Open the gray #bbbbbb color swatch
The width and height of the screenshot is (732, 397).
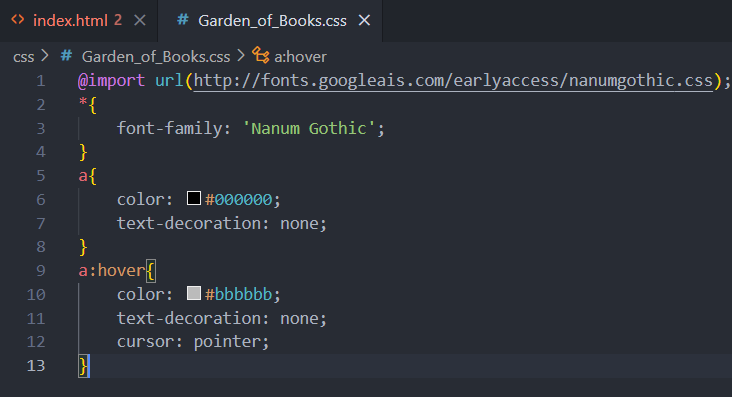click(194, 293)
